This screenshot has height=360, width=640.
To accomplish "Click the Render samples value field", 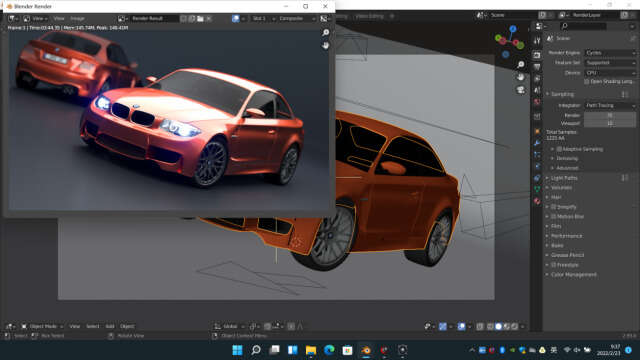I will (610, 116).
